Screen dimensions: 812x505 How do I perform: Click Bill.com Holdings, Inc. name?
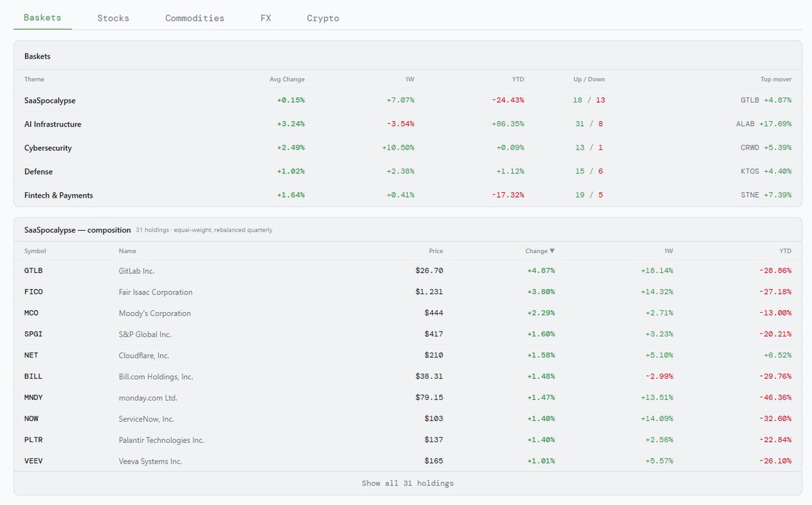[x=156, y=377]
